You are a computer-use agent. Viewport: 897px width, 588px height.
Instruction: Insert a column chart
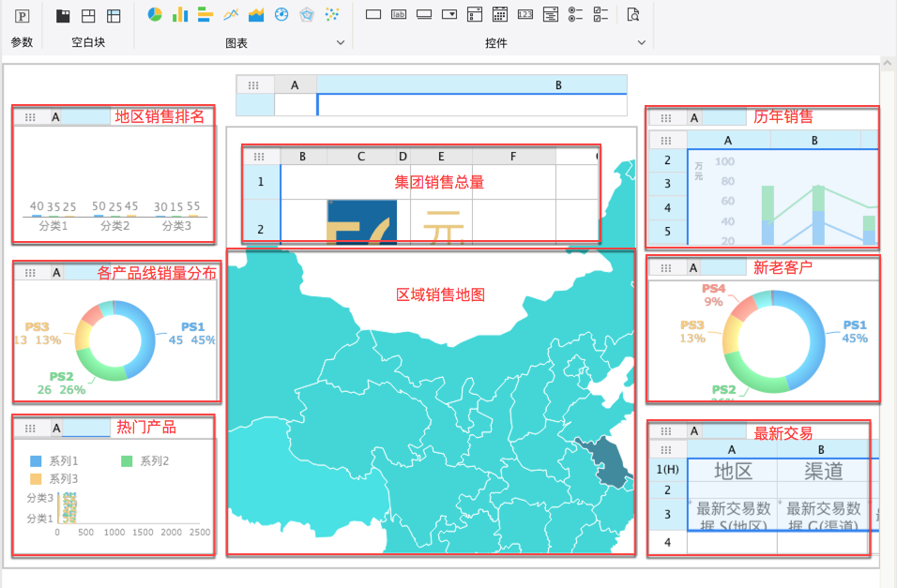tap(179, 15)
